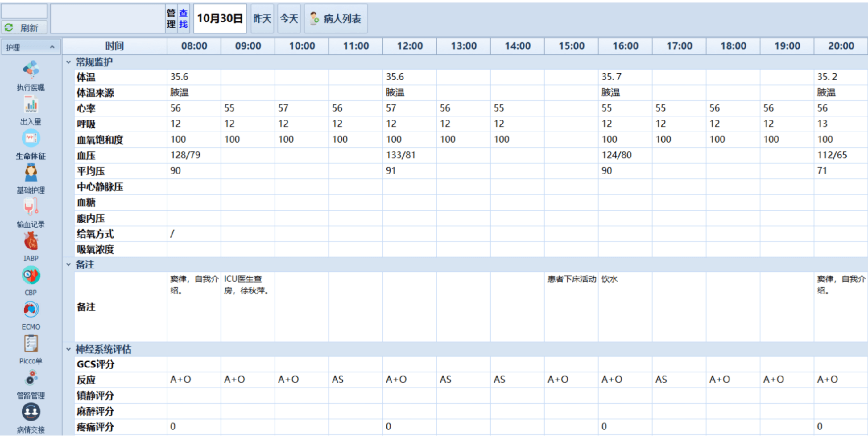The height and width of the screenshot is (436, 868).
Task: Click the refresh arrows icon beside 刷新
Action: (9, 27)
